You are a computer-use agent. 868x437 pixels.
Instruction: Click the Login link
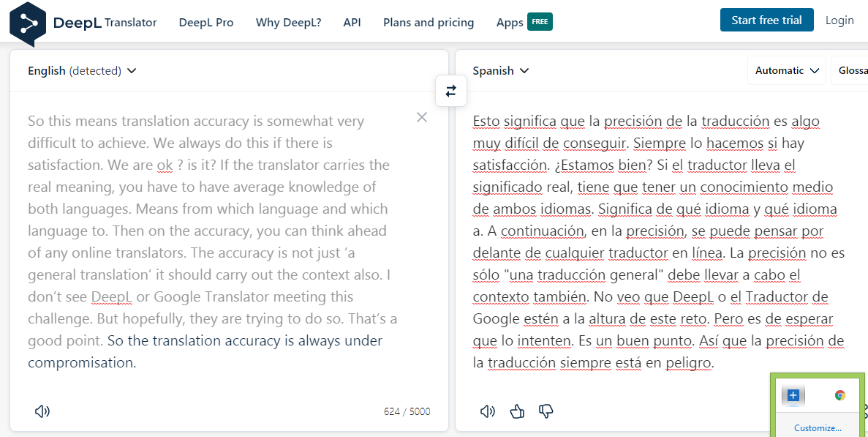click(x=839, y=20)
